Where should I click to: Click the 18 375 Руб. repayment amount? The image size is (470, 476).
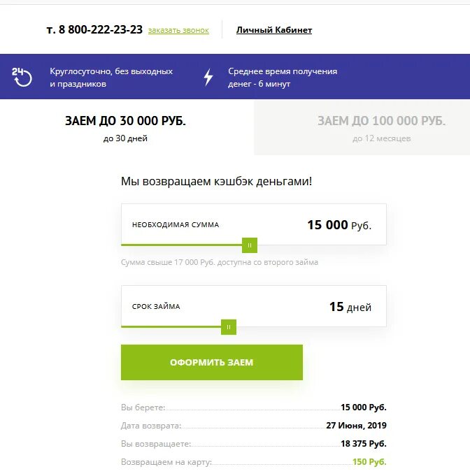pos(363,444)
